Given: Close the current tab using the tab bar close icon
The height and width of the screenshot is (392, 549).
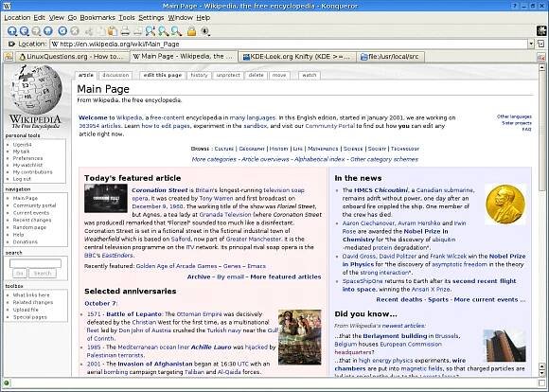Looking at the screenshot, I should coord(541,57).
